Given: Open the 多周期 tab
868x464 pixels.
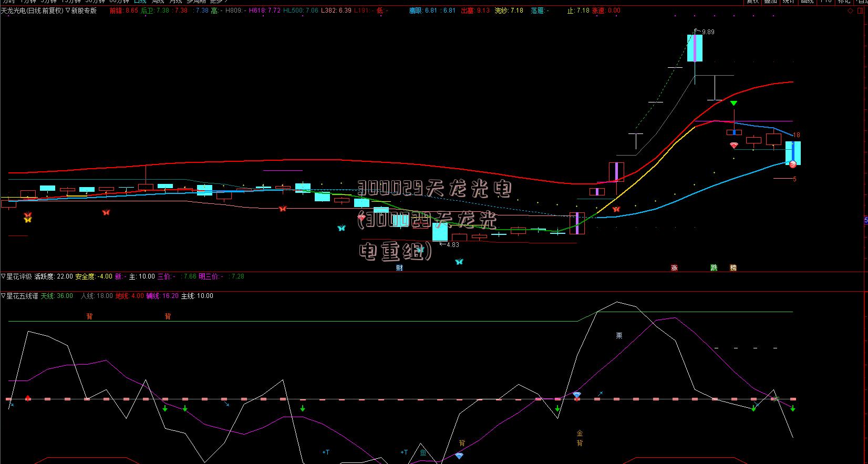Looking at the screenshot, I should [x=197, y=2].
